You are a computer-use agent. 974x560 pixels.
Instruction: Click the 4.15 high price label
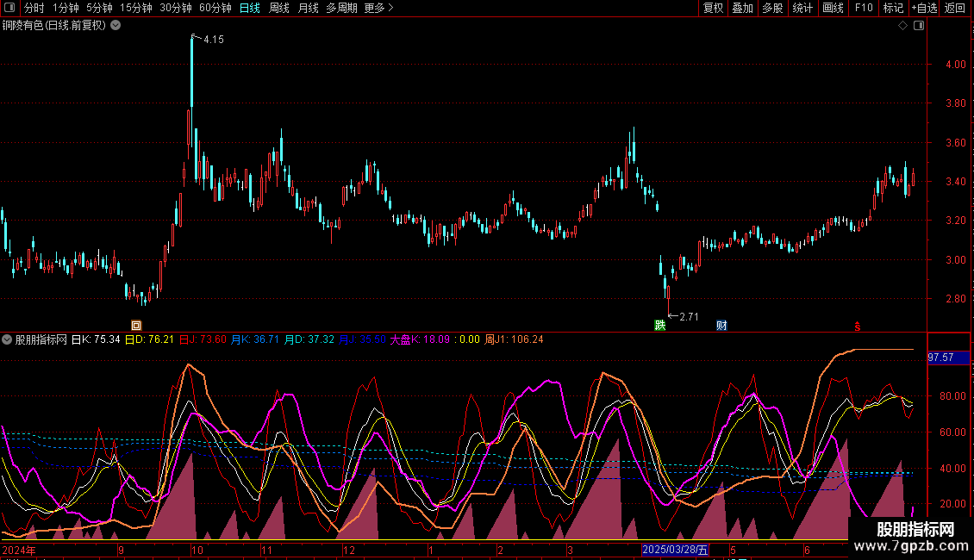click(x=214, y=39)
